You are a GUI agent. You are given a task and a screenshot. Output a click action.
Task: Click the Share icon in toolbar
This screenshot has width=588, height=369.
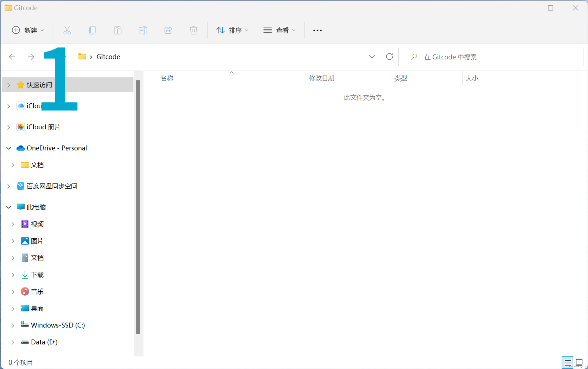point(168,30)
